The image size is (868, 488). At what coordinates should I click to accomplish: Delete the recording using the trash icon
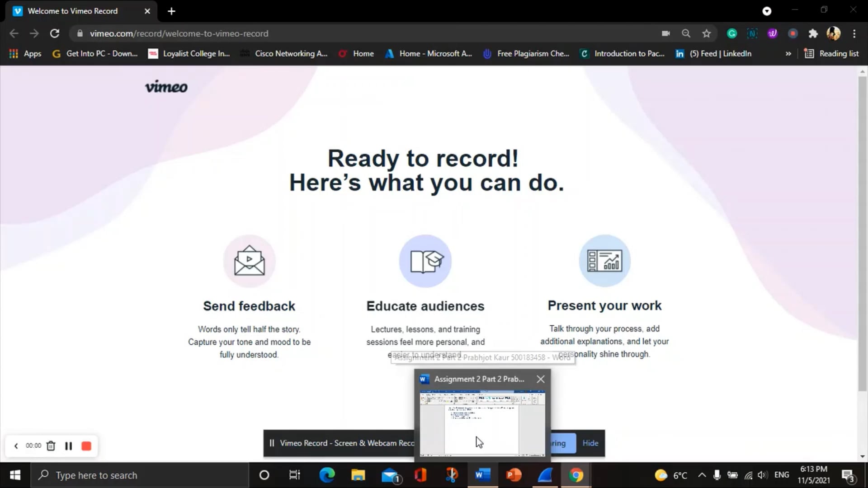coord(51,446)
